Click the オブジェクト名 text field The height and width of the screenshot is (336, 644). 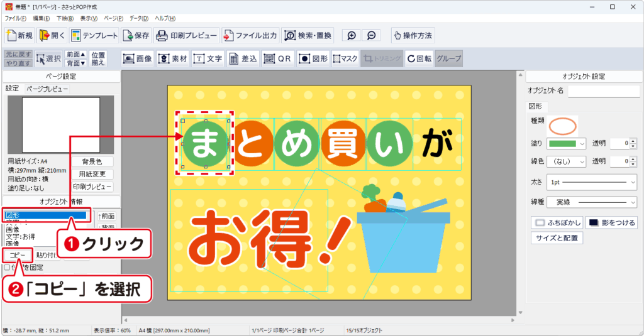603,92
